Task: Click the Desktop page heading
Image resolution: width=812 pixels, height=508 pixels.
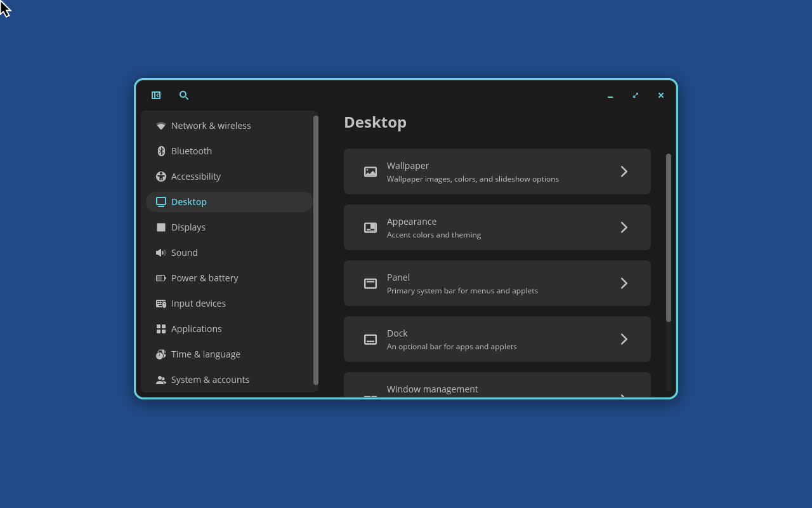Action: [x=375, y=123]
